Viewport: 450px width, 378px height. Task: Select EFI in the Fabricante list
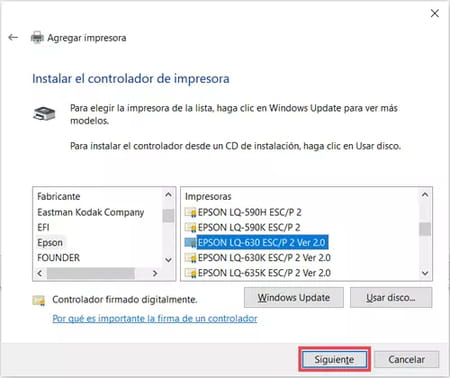coord(43,227)
